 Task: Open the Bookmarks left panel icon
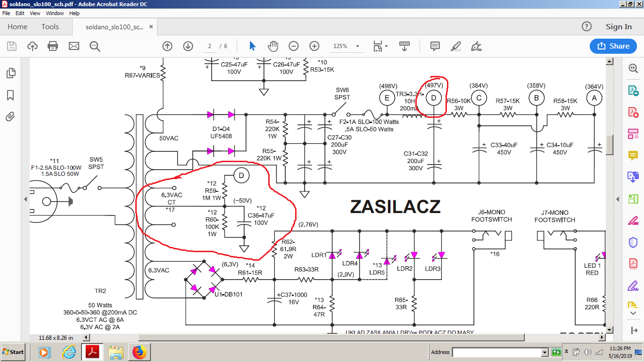tap(10, 95)
